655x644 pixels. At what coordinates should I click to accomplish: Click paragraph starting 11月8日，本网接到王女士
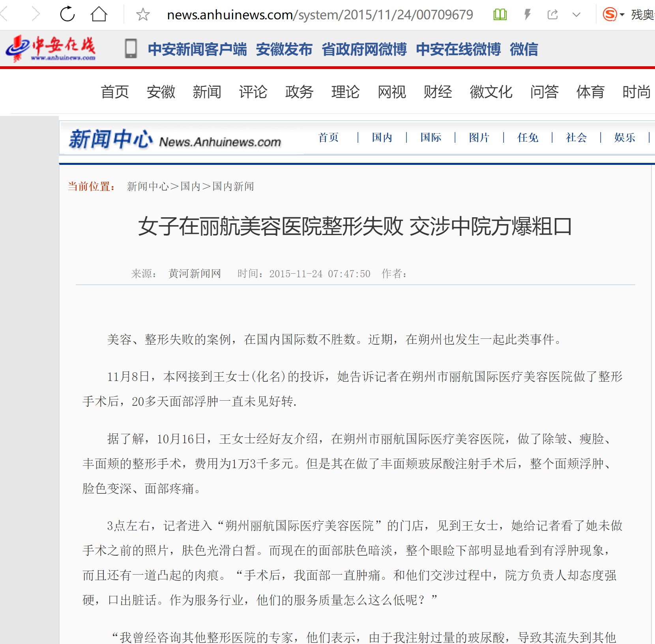pos(352,389)
